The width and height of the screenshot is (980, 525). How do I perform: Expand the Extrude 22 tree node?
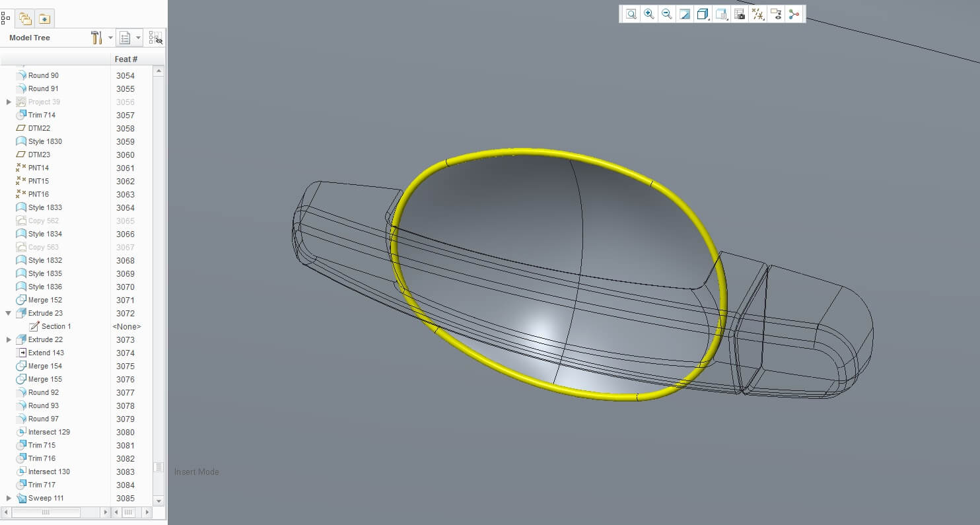coord(9,339)
